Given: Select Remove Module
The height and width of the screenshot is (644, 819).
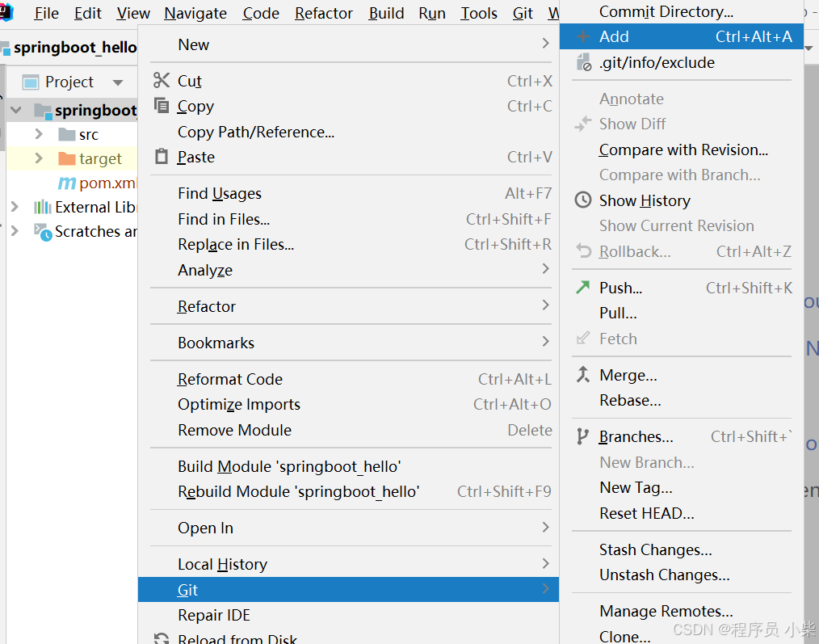Looking at the screenshot, I should (348, 430).
